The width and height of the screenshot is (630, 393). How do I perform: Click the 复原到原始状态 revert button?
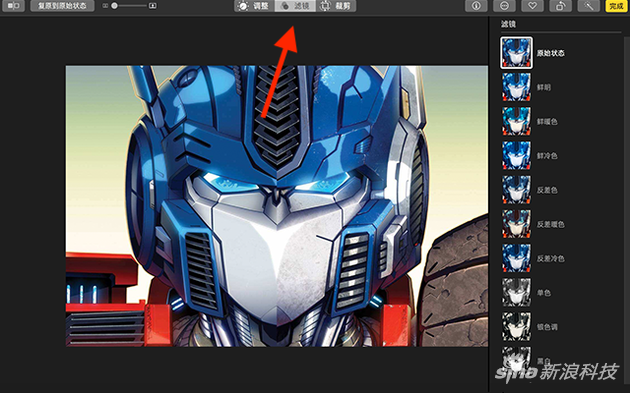[x=62, y=6]
